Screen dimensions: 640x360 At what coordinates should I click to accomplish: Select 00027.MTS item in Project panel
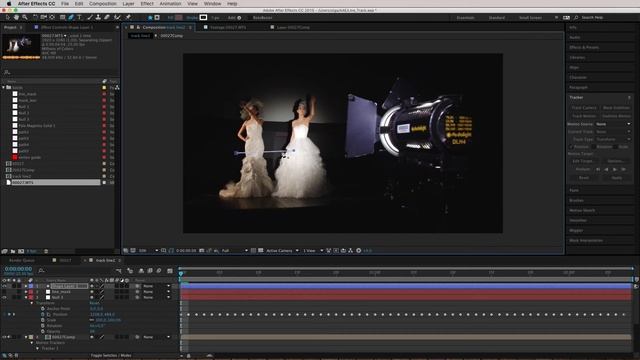(x=52, y=182)
